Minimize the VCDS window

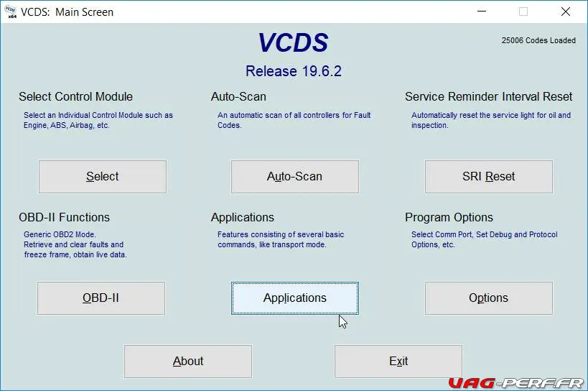(482, 11)
